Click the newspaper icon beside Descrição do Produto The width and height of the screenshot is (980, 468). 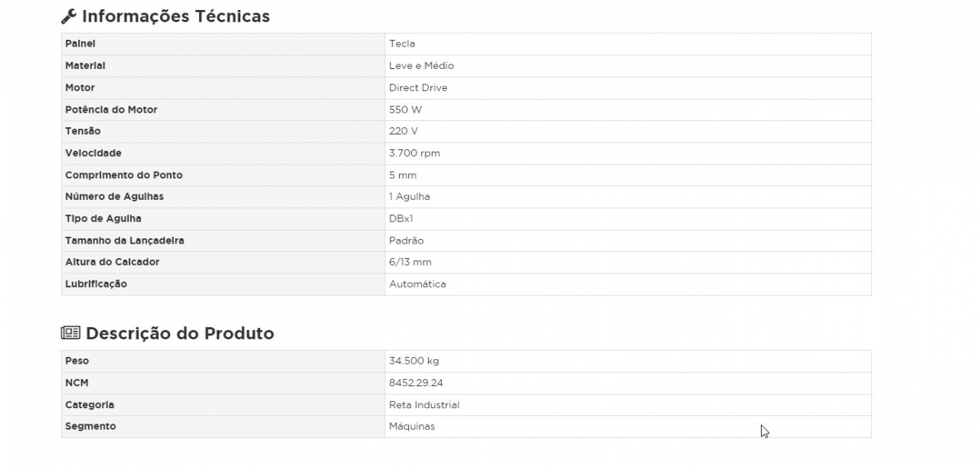(x=70, y=332)
